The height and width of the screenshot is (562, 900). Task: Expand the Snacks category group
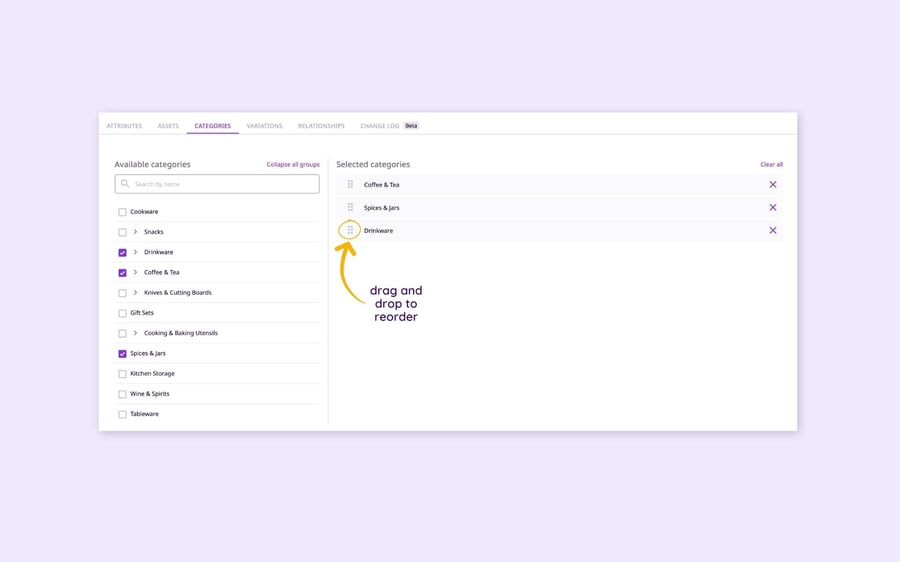tap(135, 232)
